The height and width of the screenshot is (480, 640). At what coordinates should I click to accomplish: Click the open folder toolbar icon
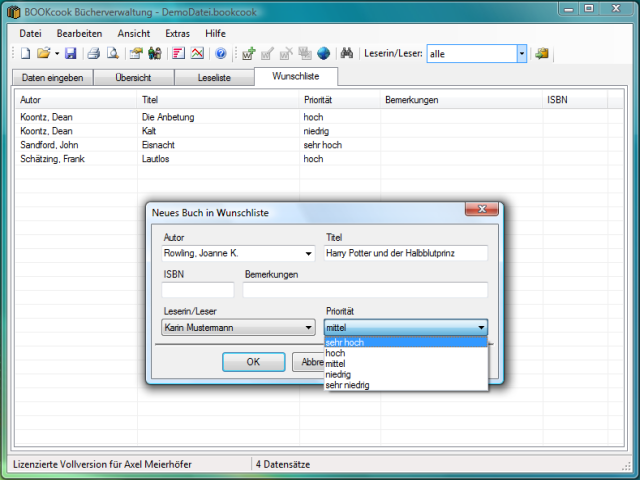click(x=44, y=53)
